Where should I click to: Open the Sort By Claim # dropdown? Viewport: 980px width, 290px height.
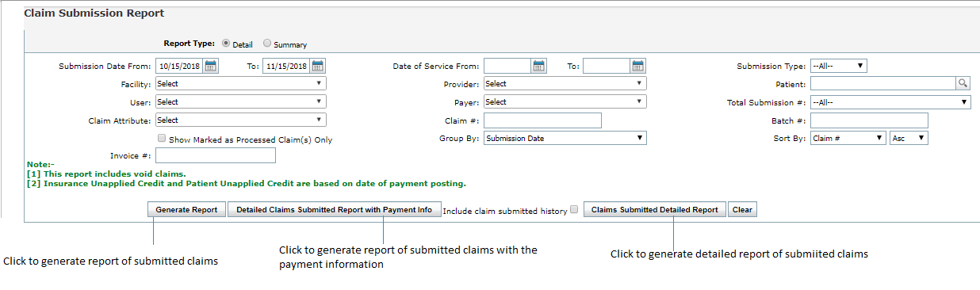[x=848, y=138]
